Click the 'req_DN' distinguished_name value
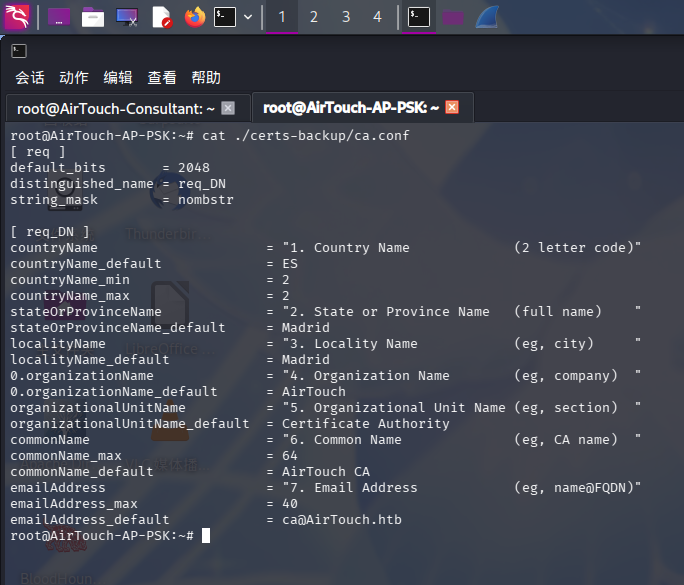Screen dimensions: 684x585 click(x=202, y=184)
